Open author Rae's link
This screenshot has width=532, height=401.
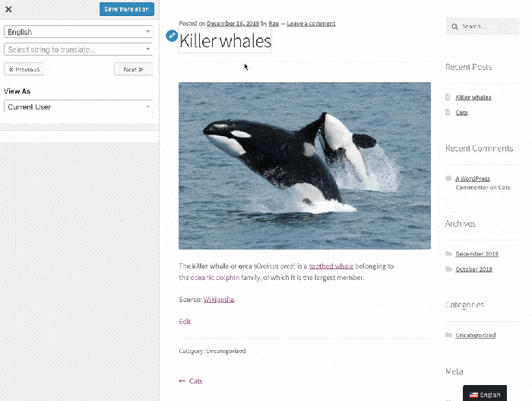click(x=274, y=24)
